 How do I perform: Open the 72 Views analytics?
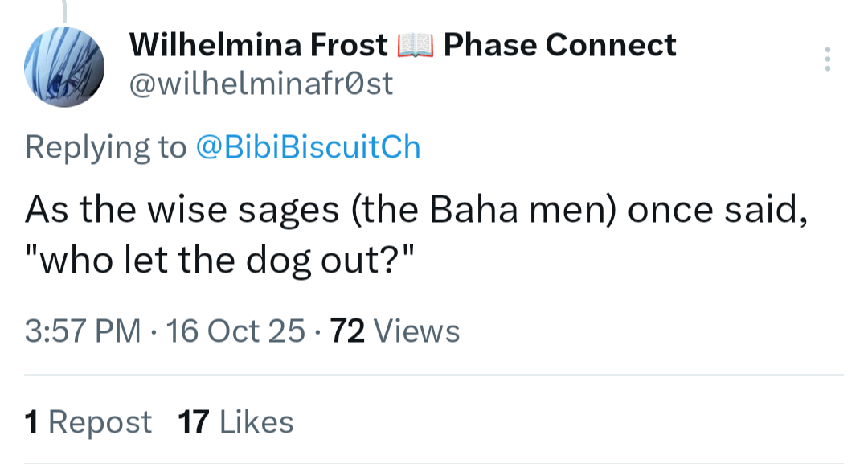395,331
